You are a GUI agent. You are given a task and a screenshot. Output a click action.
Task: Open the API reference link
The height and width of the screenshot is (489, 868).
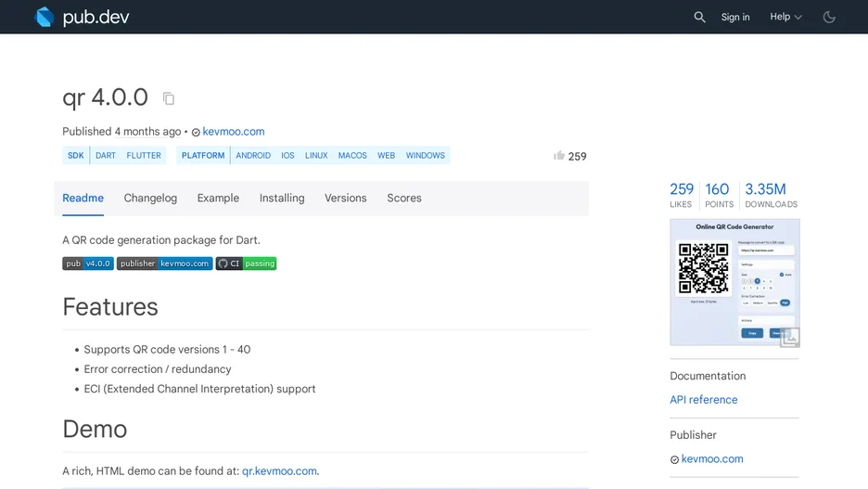pos(704,400)
